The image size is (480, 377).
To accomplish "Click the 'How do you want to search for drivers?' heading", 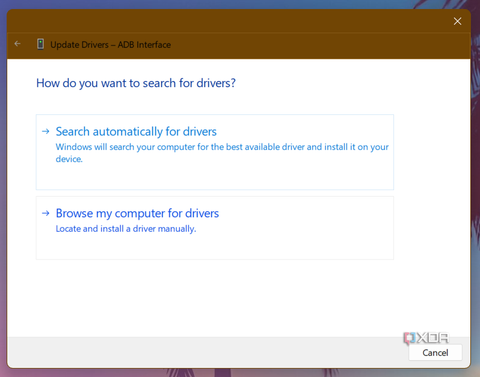I will [136, 83].
